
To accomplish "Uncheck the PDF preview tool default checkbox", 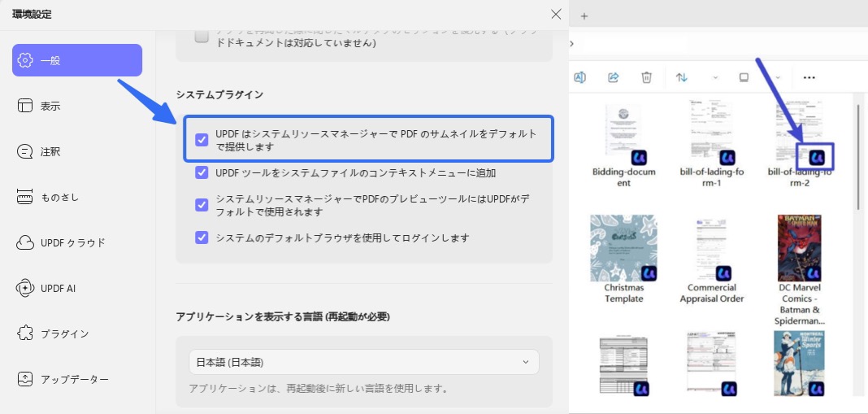I will [x=202, y=205].
